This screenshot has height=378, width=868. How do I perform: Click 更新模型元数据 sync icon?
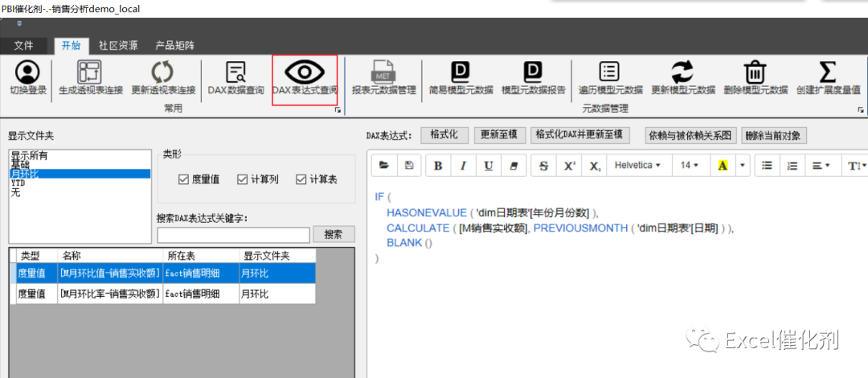(682, 72)
